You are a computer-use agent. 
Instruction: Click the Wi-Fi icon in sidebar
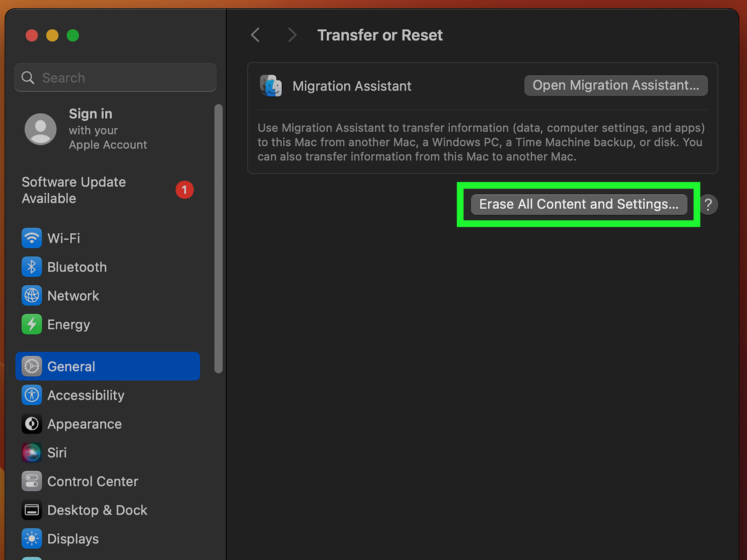(32, 238)
